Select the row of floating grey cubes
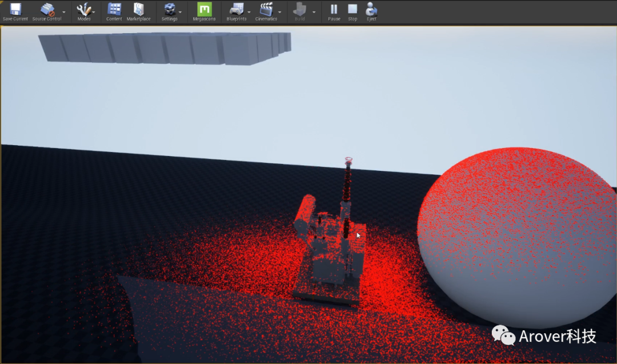 tap(166, 48)
